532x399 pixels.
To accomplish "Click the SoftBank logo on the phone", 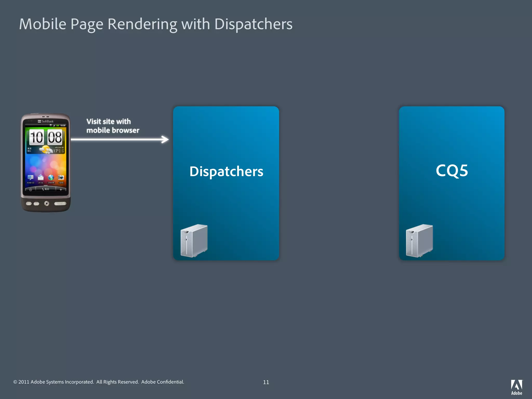I will click(x=46, y=121).
